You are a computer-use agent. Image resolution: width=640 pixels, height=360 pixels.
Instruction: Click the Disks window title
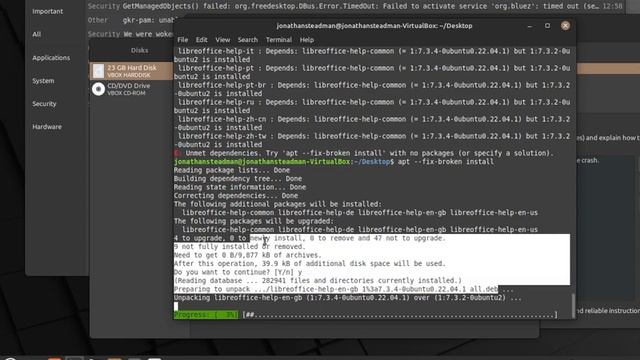139,51
